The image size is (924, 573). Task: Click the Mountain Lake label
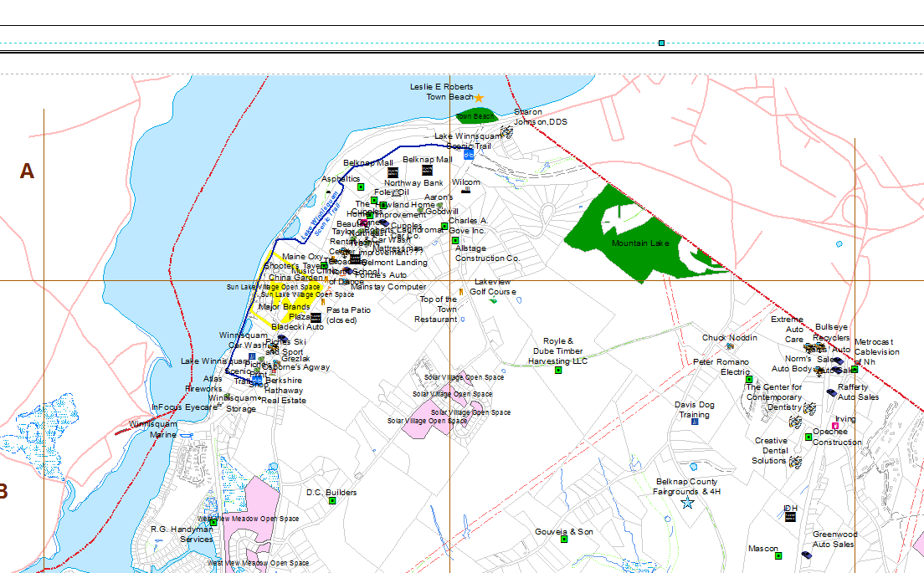point(640,243)
